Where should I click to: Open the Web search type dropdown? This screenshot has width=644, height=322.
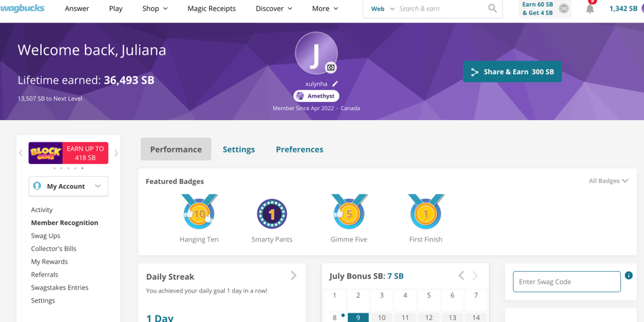pyautogui.click(x=382, y=9)
